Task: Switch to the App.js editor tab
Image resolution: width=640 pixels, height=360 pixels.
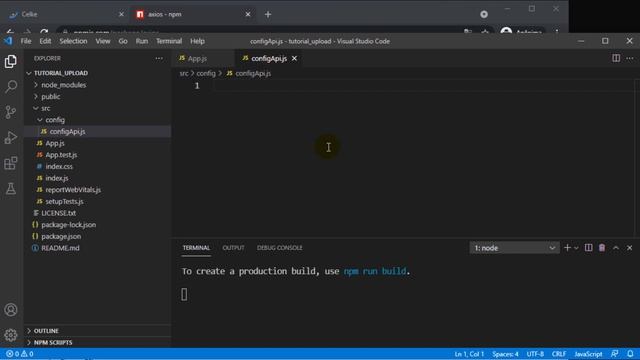Action: 203,58
